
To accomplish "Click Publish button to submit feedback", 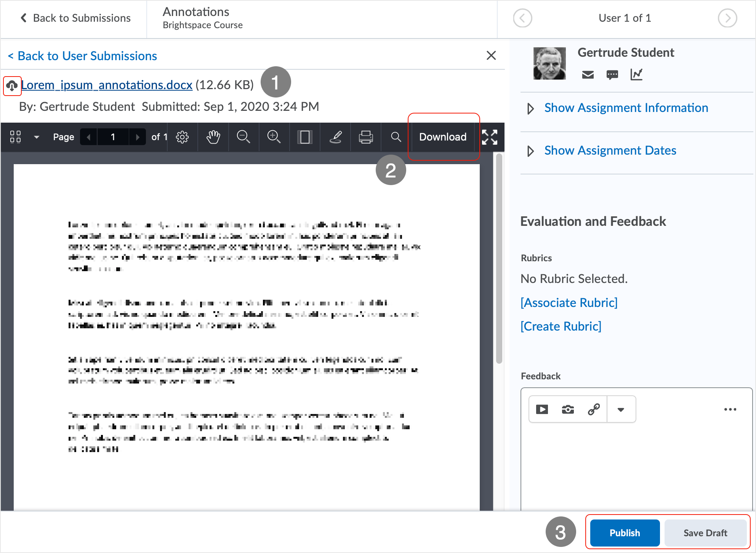I will click(x=625, y=533).
